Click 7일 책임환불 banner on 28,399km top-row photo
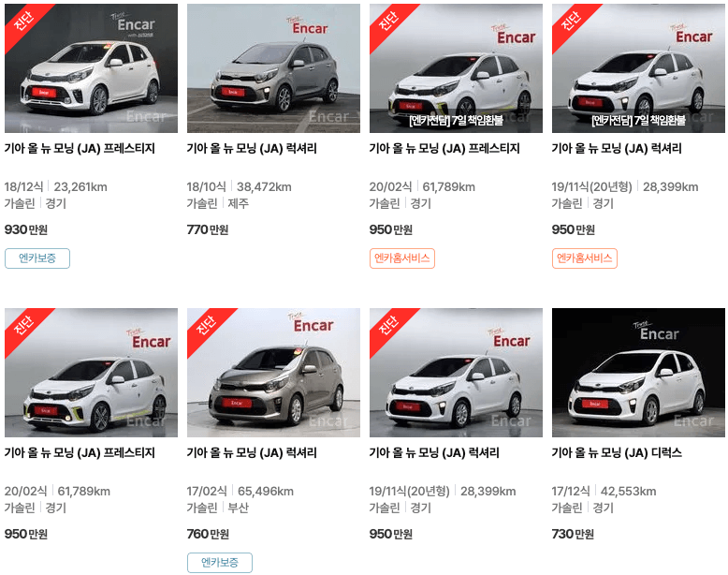Viewport: 728px width, 575px height. [638, 121]
